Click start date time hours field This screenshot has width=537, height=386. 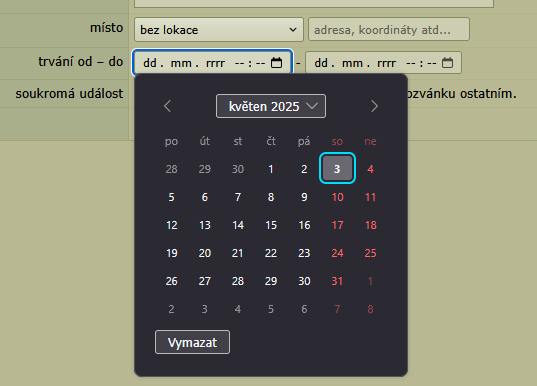(x=239, y=63)
